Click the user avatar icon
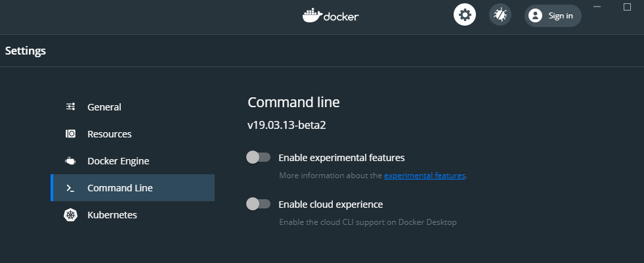 535,16
